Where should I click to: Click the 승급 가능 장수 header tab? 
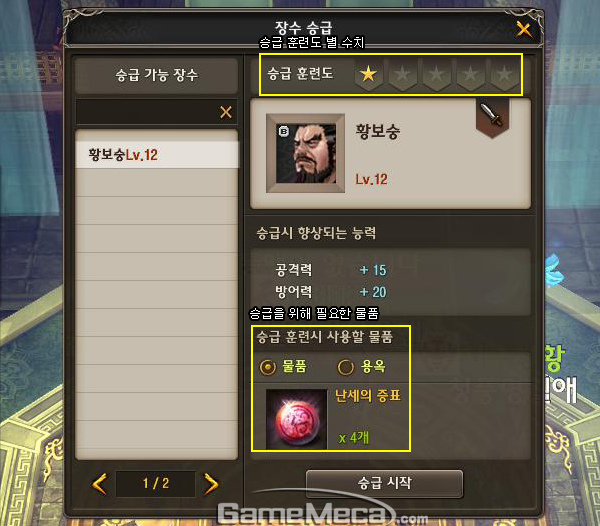click(x=157, y=75)
